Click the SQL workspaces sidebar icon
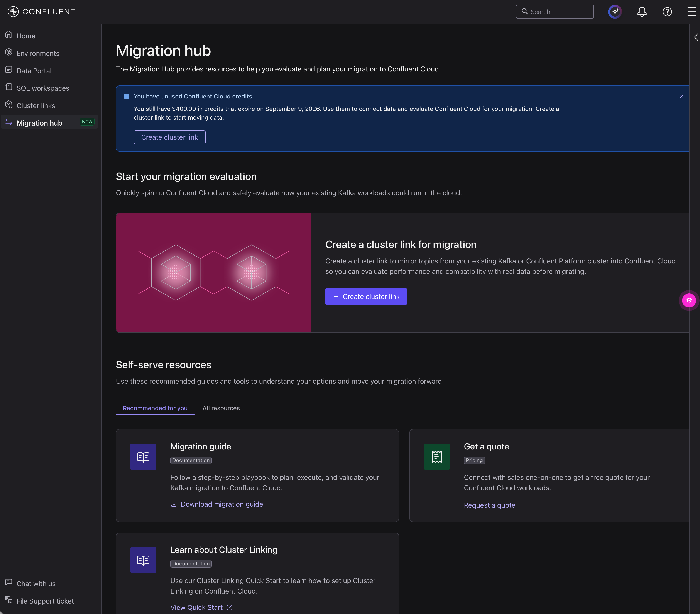Viewport: 700px width, 614px height. [9, 87]
